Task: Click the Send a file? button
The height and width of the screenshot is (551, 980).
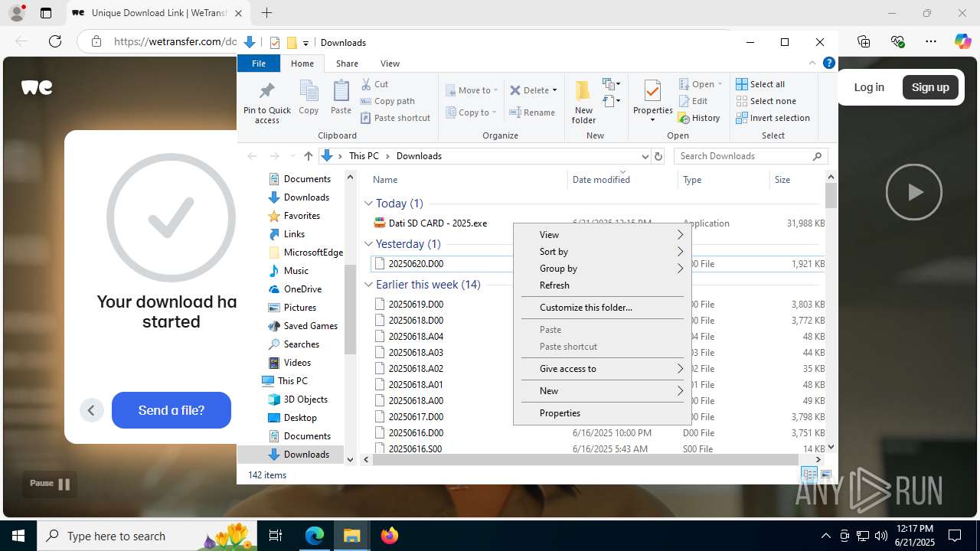Action: click(x=171, y=410)
